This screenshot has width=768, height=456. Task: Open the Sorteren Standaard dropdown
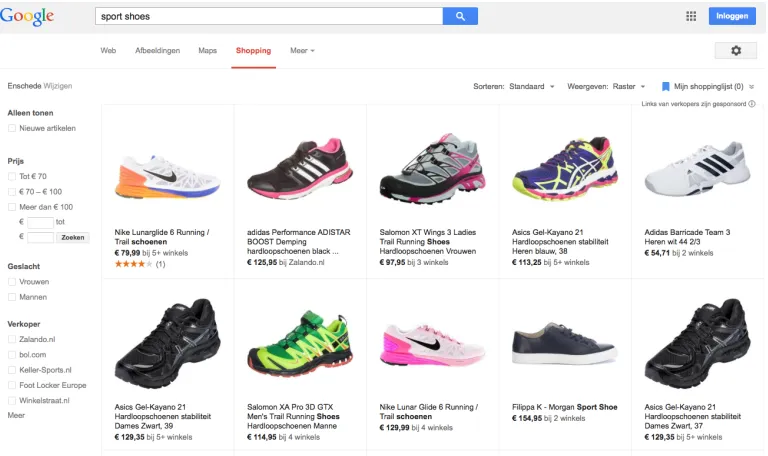(x=532, y=87)
